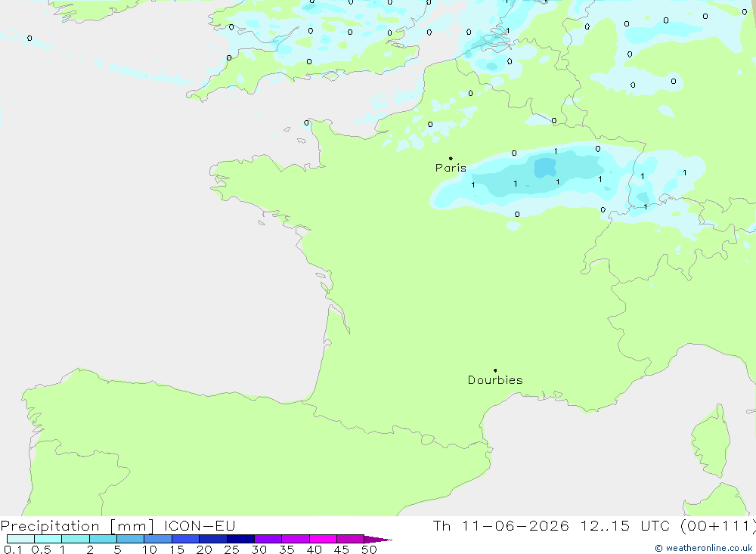756x554 pixels.
Task: Click the '0.1' legend scale label
Action: (13, 549)
